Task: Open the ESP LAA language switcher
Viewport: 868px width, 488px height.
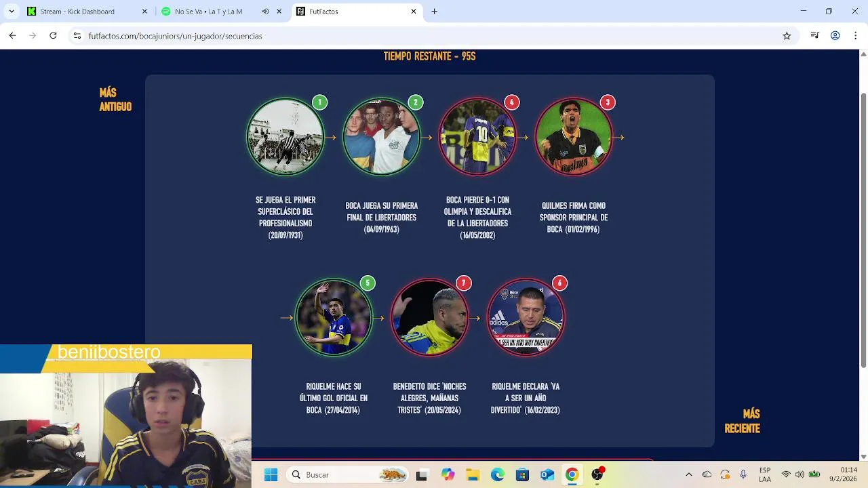Action: [765, 475]
